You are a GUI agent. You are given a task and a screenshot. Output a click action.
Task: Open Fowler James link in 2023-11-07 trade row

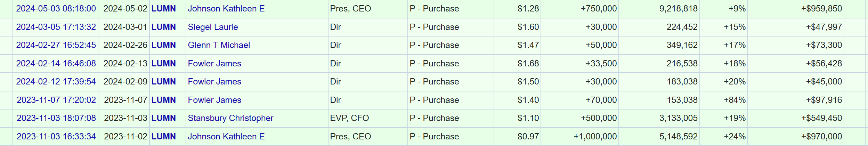click(214, 100)
